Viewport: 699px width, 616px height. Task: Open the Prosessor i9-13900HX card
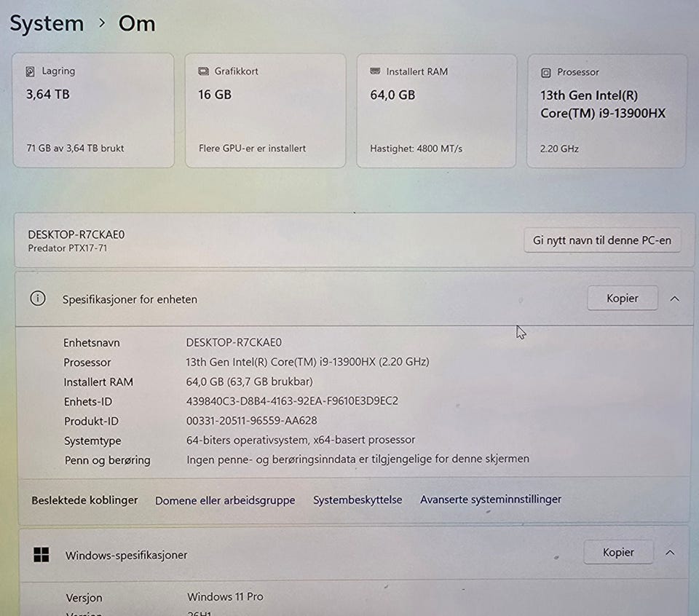click(607, 111)
